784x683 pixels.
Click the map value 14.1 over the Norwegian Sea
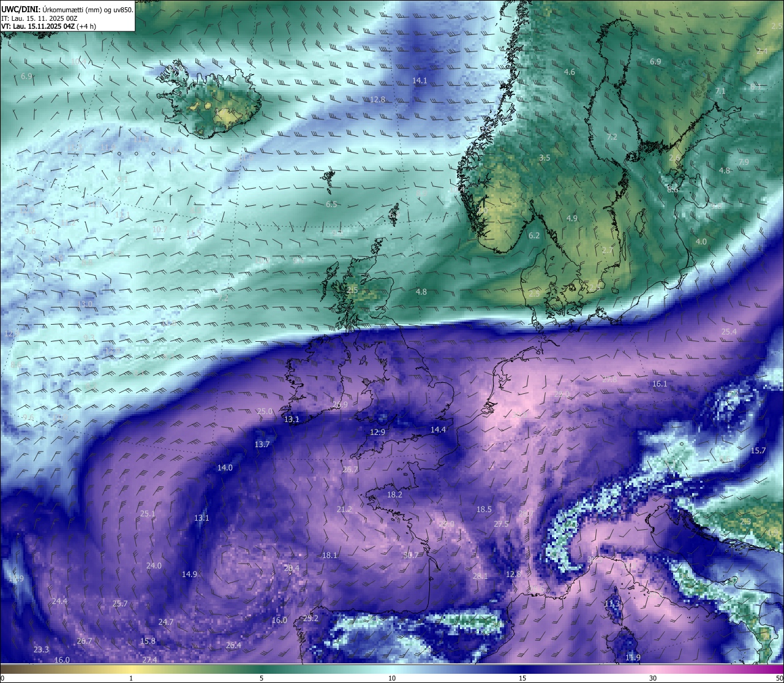click(x=420, y=81)
